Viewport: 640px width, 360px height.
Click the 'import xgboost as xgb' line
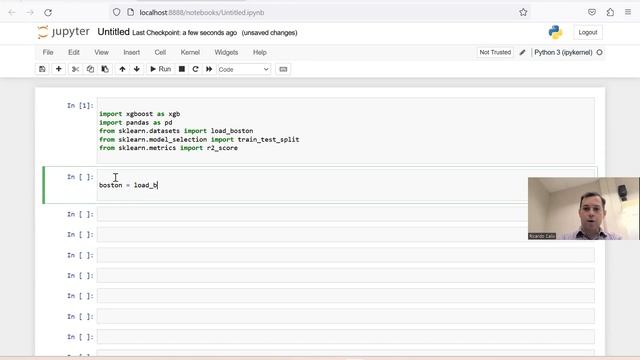pos(140,114)
